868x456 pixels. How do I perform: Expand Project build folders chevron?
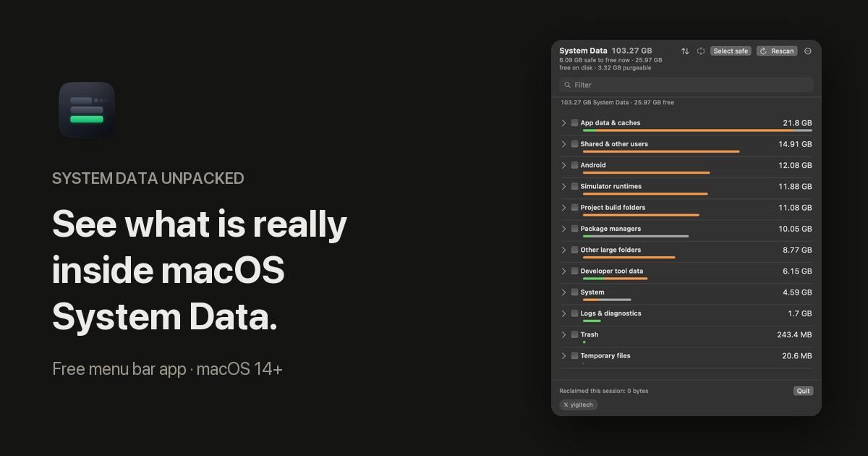[563, 208]
